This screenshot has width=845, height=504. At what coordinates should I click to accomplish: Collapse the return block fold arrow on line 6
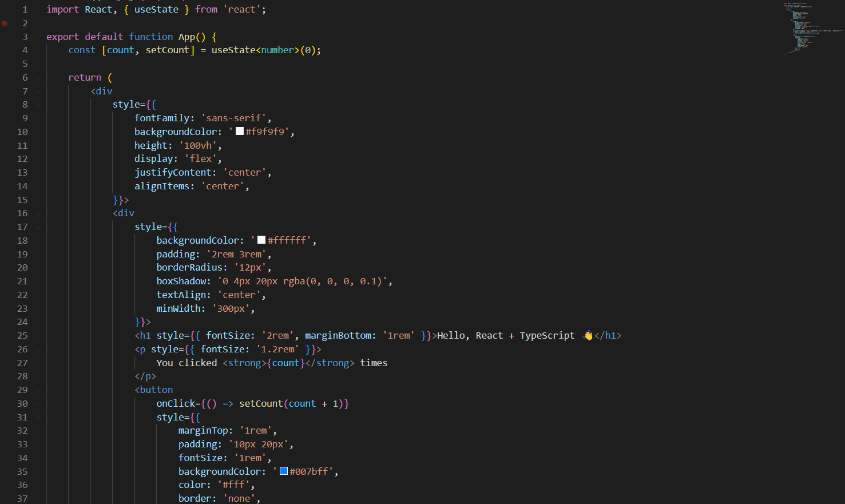click(38, 78)
